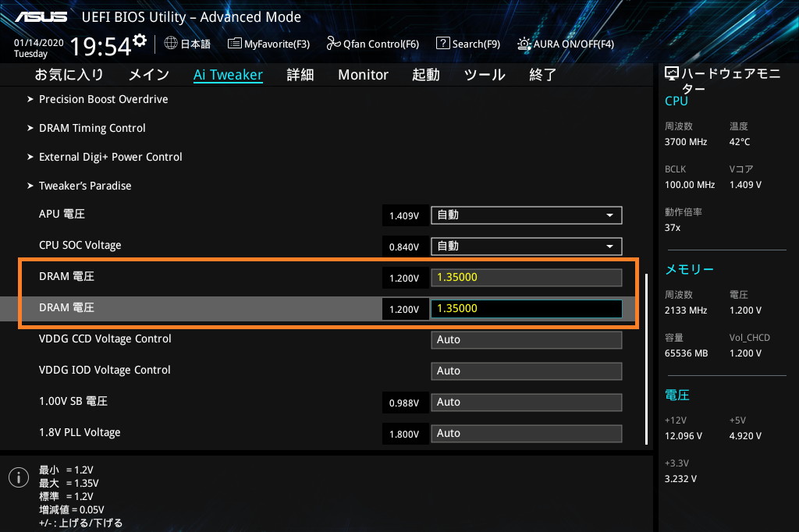Click the first DRAM 電圧 value field
Screen dimensions: 799x532
[x=527, y=277]
